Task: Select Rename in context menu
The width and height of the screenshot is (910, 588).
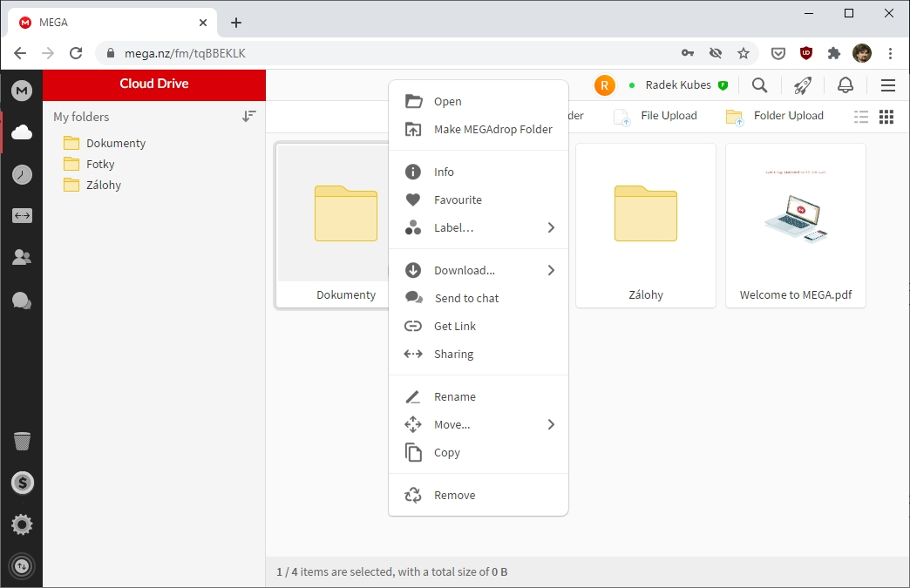Action: click(x=479, y=396)
